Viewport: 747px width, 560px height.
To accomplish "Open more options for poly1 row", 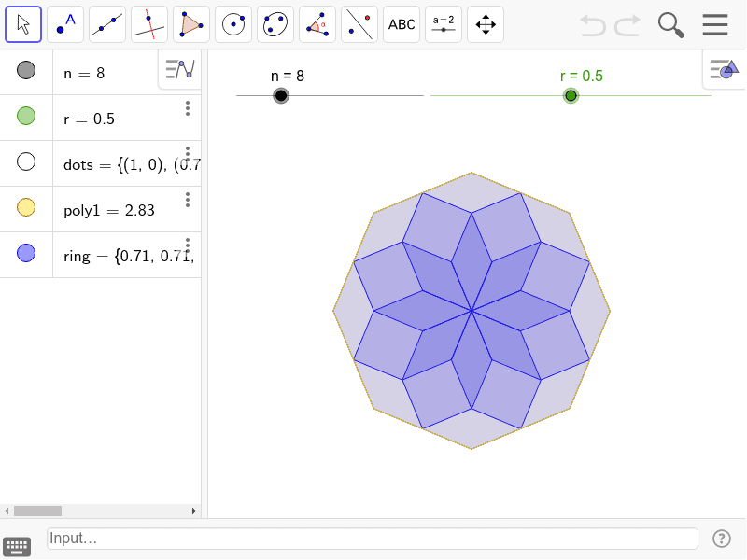I will click(x=188, y=200).
